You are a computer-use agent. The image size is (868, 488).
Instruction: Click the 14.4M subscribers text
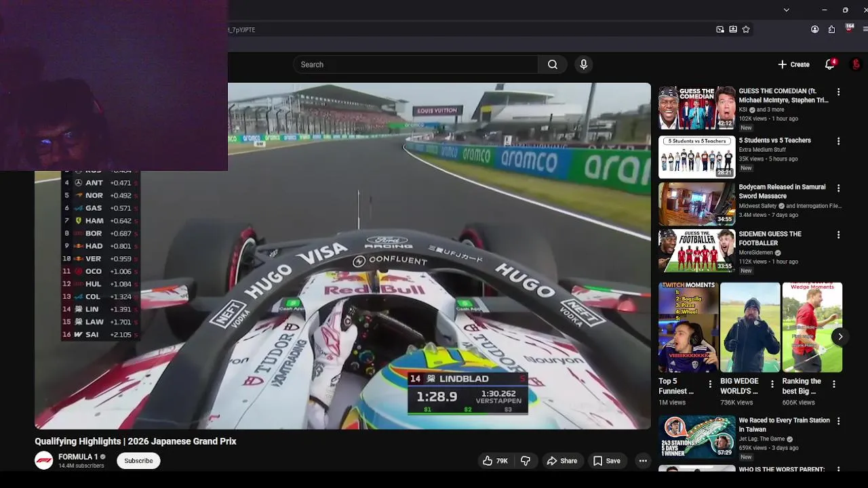[81, 466]
